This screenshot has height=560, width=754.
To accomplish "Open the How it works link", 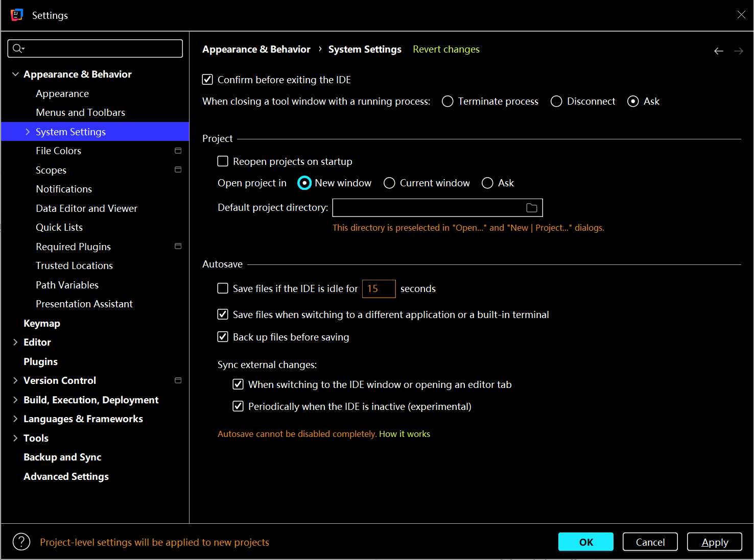I will click(404, 434).
